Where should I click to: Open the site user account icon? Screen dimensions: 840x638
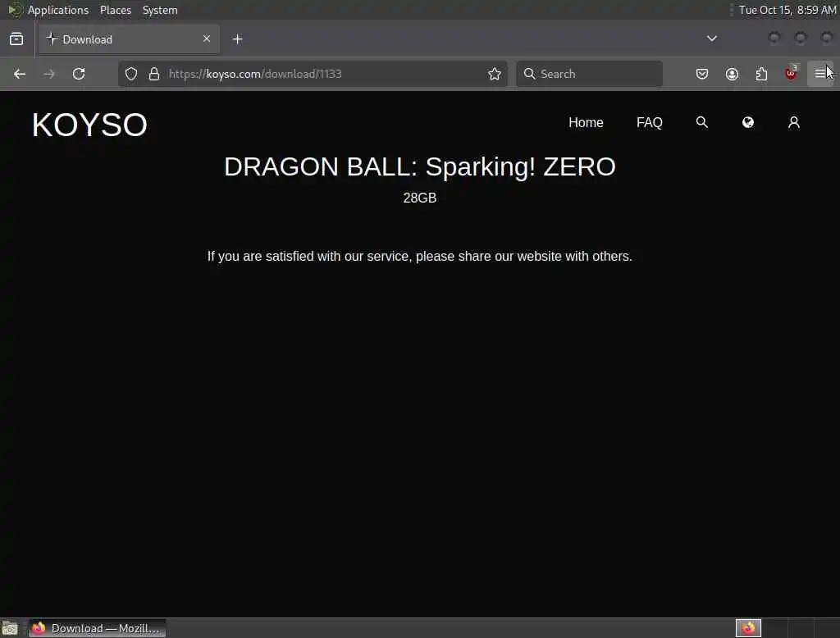[794, 123]
